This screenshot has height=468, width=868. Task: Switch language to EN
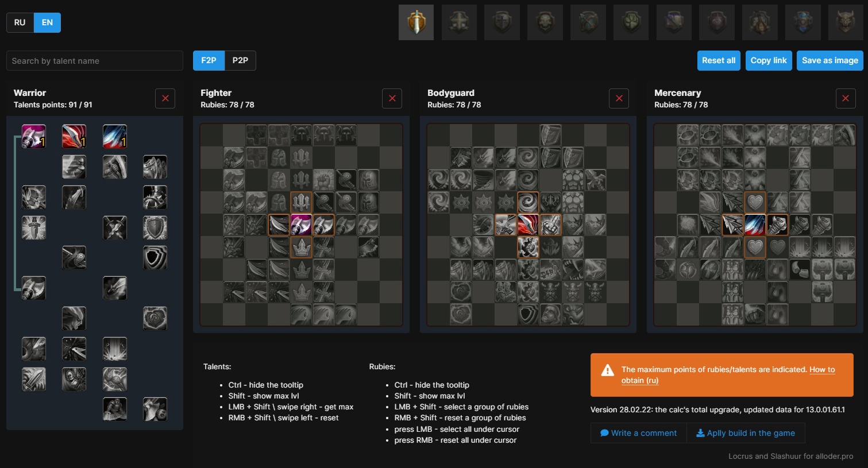[47, 22]
